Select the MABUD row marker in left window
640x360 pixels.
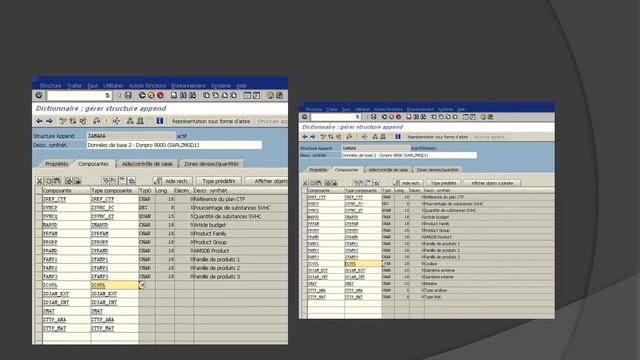[39, 225]
